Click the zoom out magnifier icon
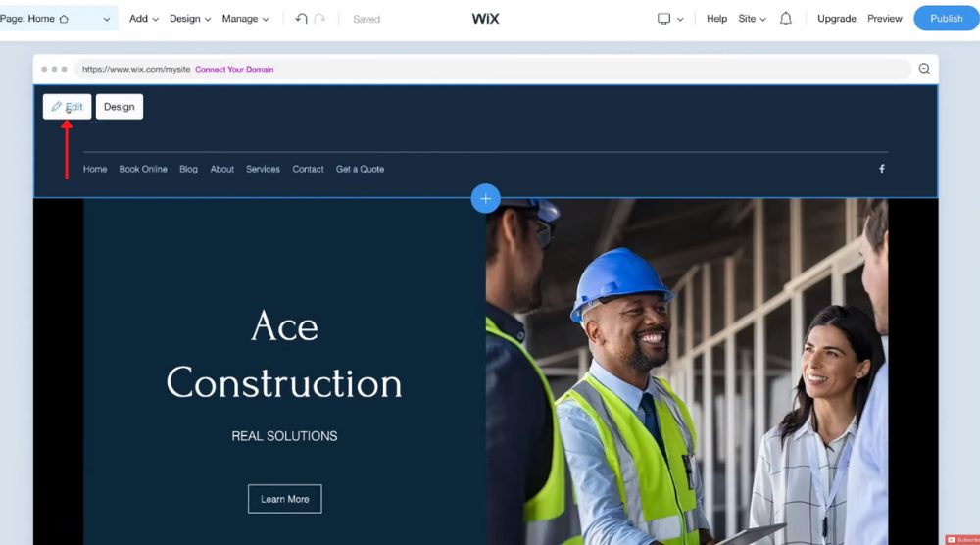This screenshot has height=545, width=980. click(924, 69)
